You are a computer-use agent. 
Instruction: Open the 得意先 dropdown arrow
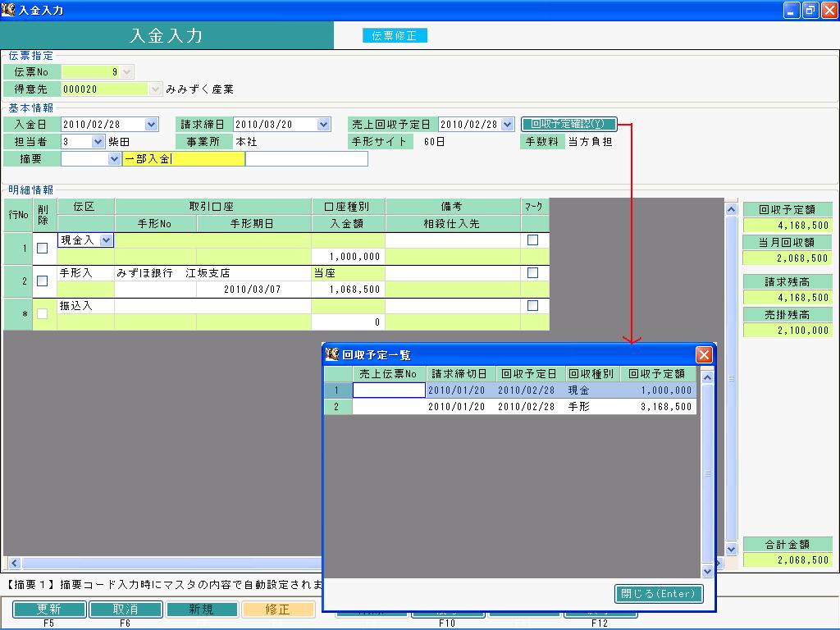155,89
